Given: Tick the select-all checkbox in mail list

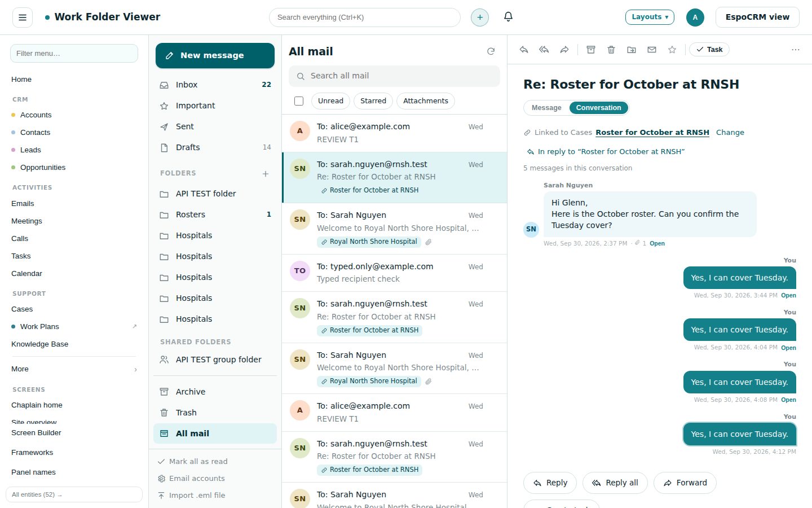Looking at the screenshot, I should click(x=299, y=101).
